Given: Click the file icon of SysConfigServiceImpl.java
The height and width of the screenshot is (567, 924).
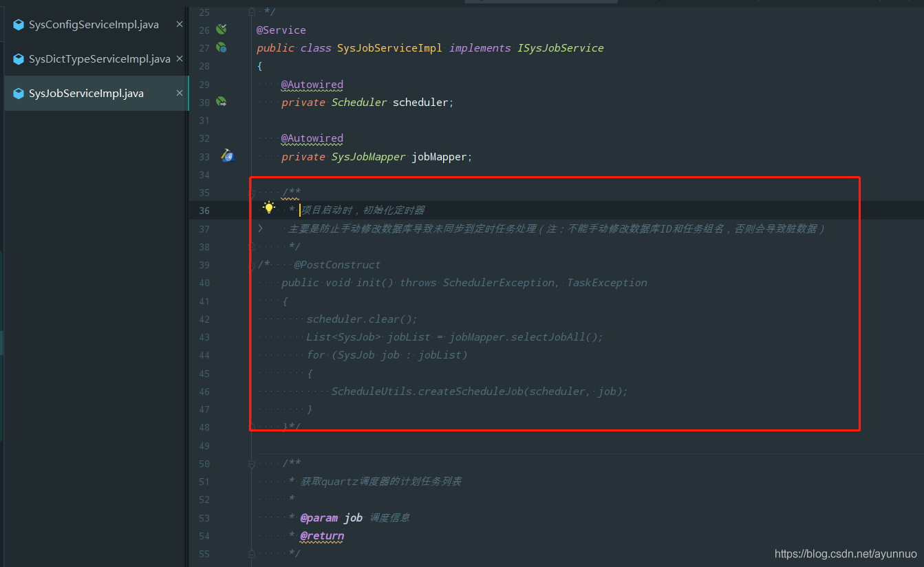Looking at the screenshot, I should [19, 25].
